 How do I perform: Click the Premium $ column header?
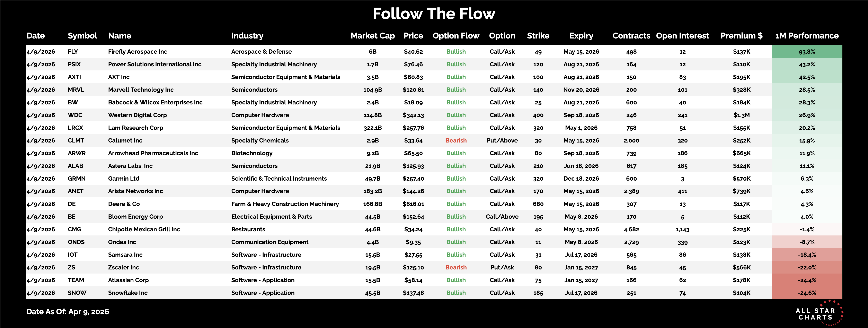741,36
